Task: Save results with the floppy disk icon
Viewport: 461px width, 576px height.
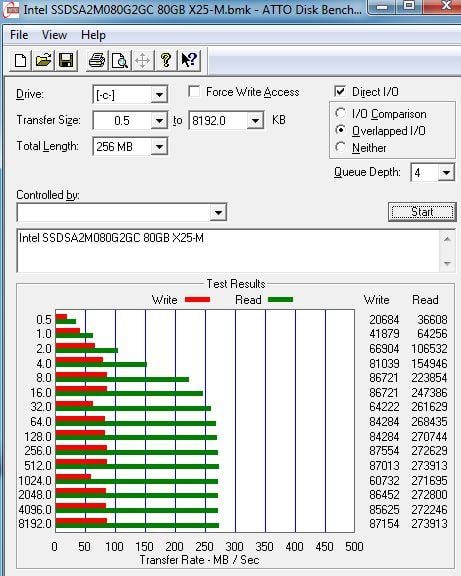Action: click(x=66, y=60)
